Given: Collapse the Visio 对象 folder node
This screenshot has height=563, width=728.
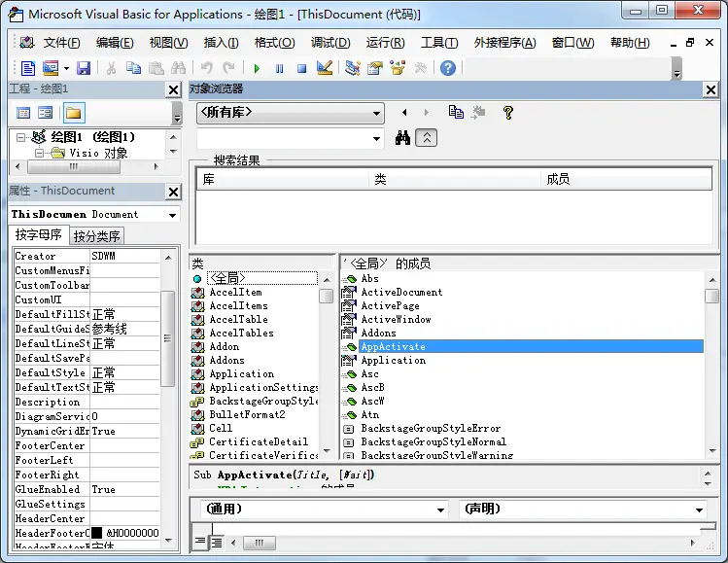Looking at the screenshot, I should tap(40, 153).
